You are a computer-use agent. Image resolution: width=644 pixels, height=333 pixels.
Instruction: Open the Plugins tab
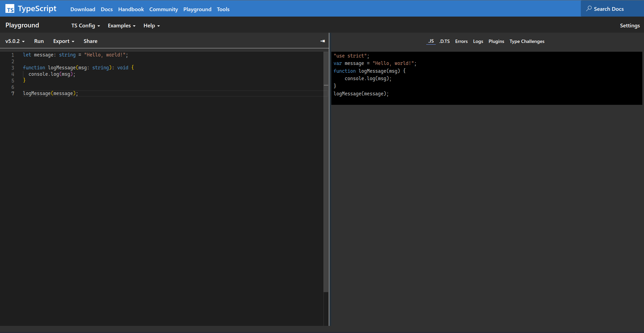[x=496, y=41]
